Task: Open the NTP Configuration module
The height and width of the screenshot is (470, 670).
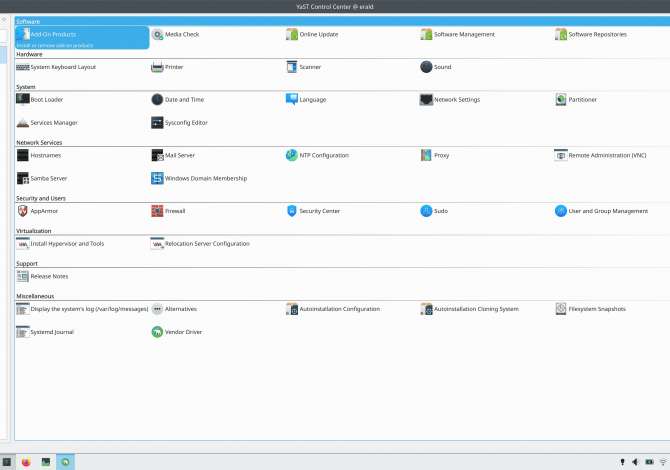Action: pyautogui.click(x=317, y=155)
